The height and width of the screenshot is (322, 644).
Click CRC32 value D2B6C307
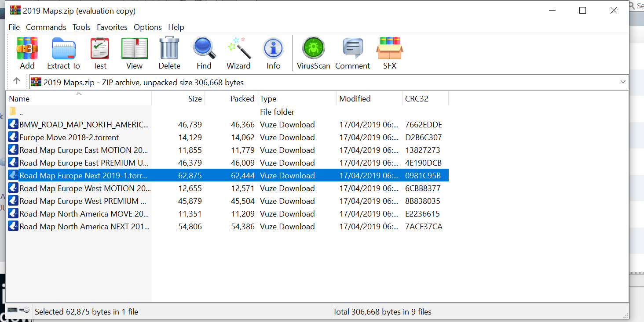[424, 137]
